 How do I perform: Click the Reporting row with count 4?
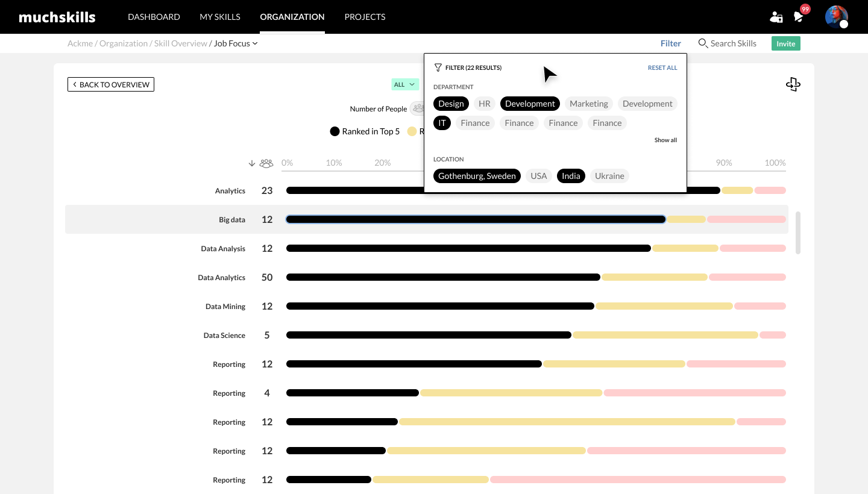[427, 393]
